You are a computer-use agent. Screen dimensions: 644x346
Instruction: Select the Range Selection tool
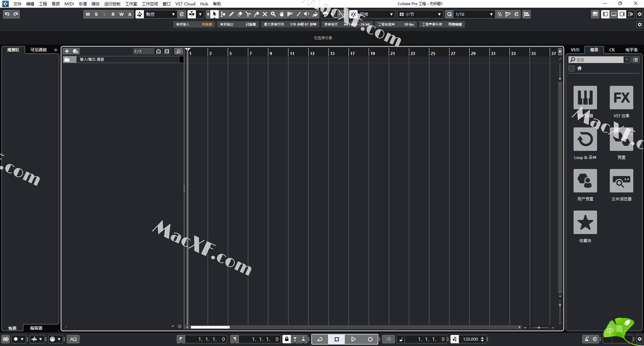pos(223,14)
